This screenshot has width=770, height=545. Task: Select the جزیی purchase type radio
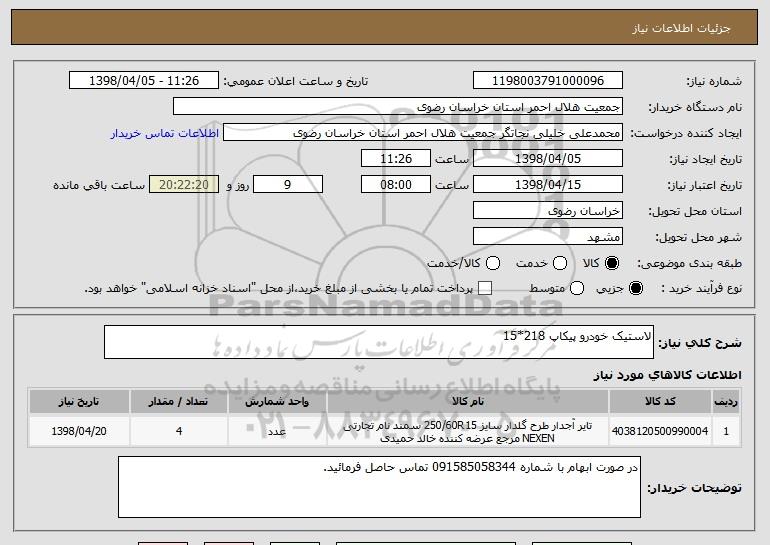[635, 288]
